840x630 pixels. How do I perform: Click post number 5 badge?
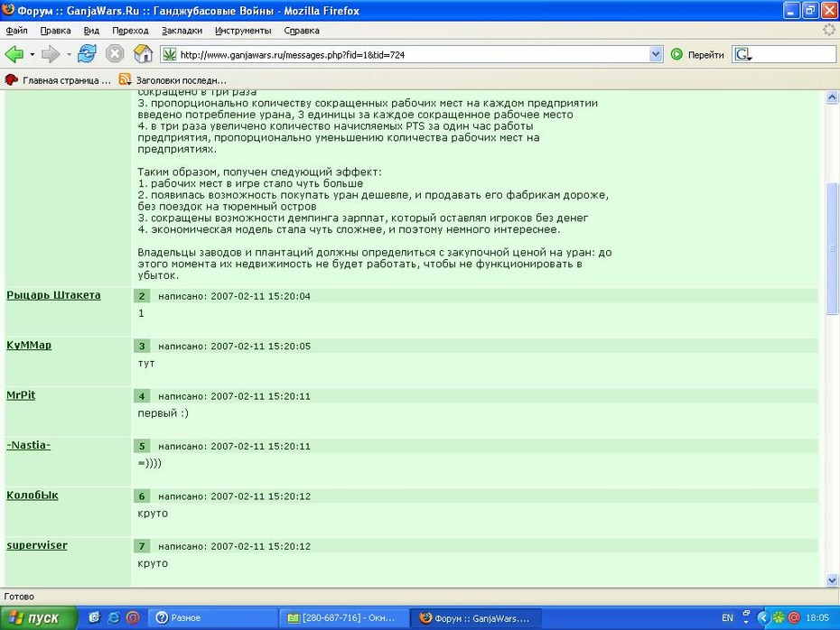tap(142, 446)
